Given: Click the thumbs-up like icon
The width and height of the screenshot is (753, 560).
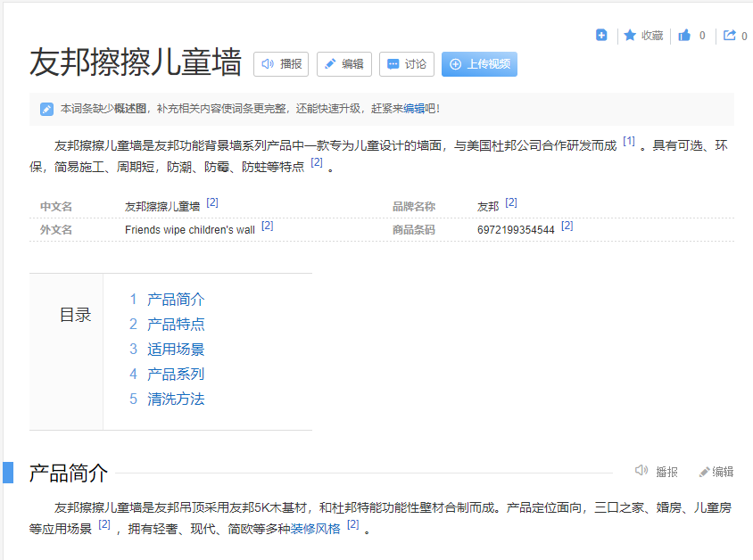Looking at the screenshot, I should coord(684,35).
